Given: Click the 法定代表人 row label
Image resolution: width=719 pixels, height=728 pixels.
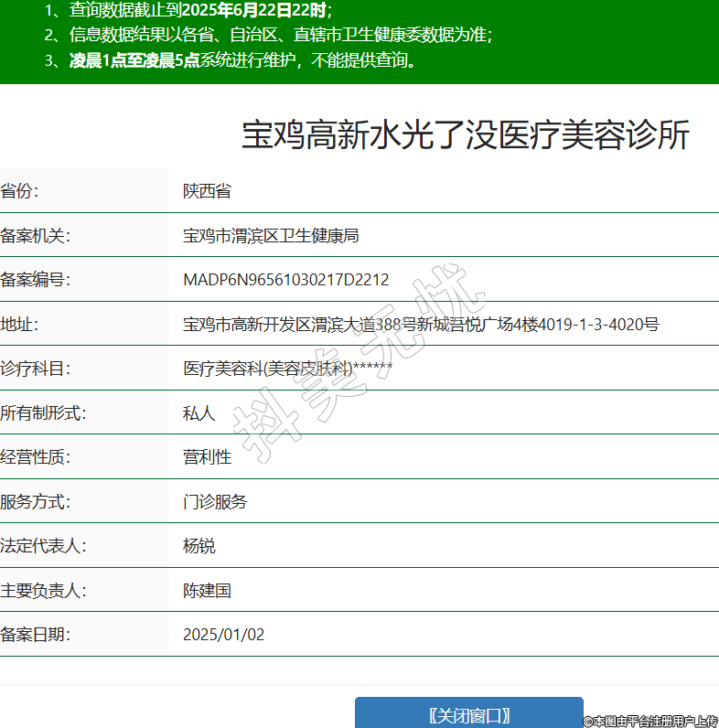Looking at the screenshot, I should (43, 546).
